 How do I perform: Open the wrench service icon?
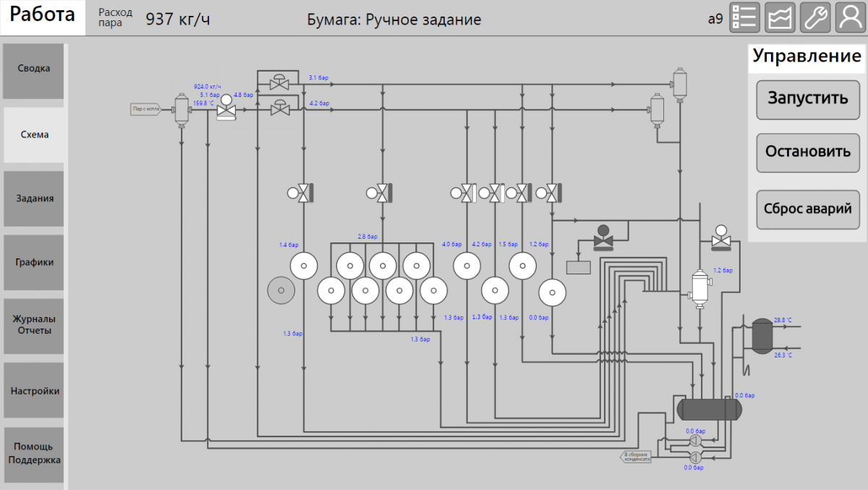pyautogui.click(x=814, y=18)
